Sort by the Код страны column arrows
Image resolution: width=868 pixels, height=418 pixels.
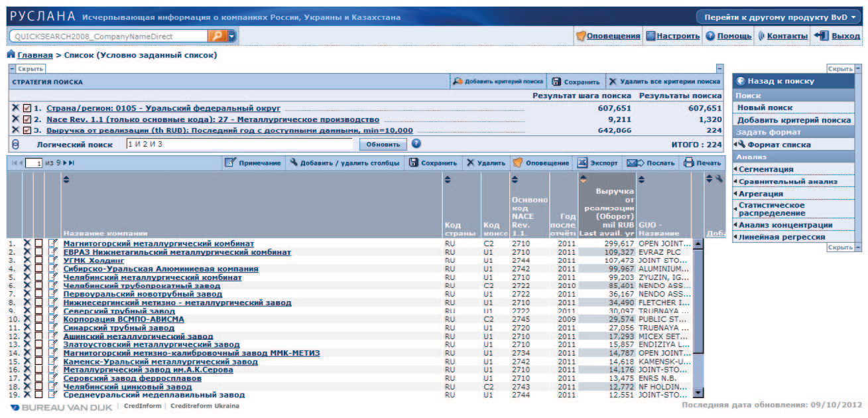[447, 179]
